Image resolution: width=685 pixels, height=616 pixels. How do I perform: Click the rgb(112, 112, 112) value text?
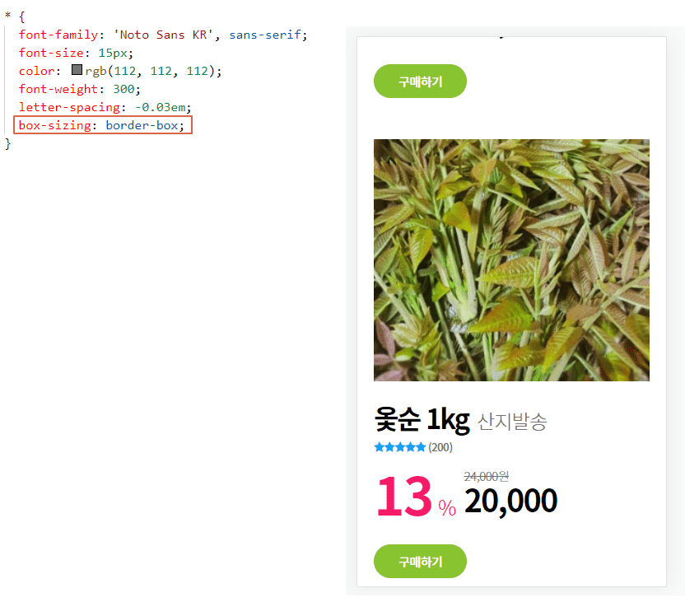(153, 71)
